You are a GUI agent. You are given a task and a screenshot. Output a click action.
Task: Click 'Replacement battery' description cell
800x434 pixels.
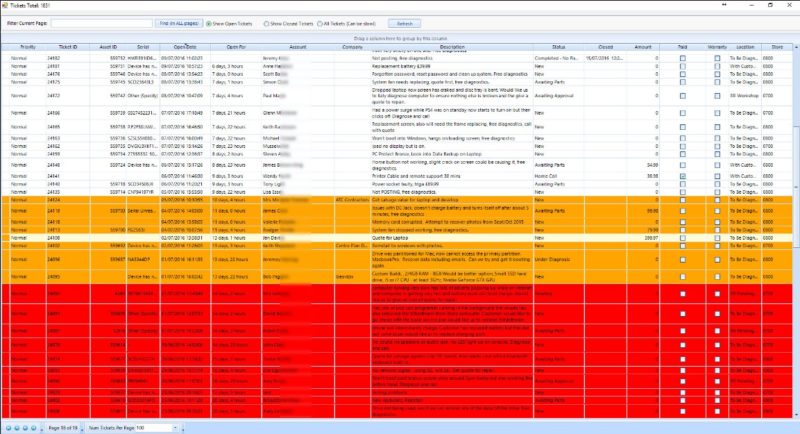[x=452, y=66]
